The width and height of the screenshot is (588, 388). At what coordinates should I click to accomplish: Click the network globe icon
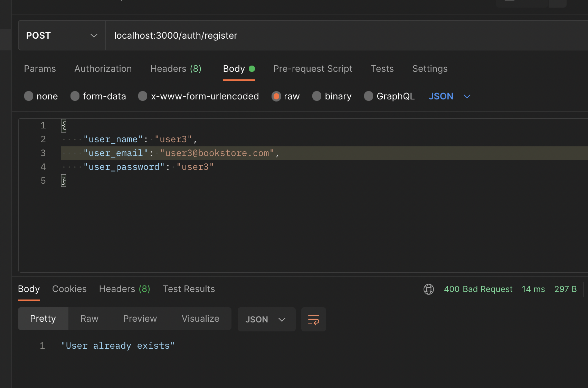pos(429,289)
